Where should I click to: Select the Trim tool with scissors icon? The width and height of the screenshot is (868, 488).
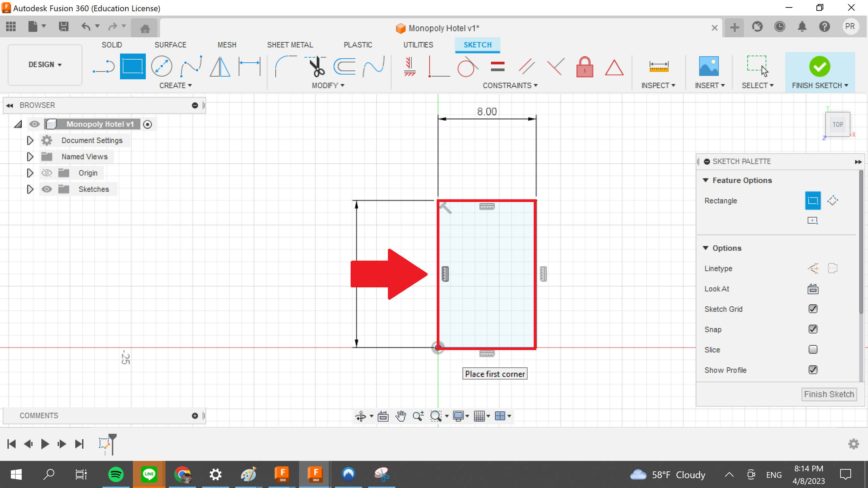coord(316,66)
